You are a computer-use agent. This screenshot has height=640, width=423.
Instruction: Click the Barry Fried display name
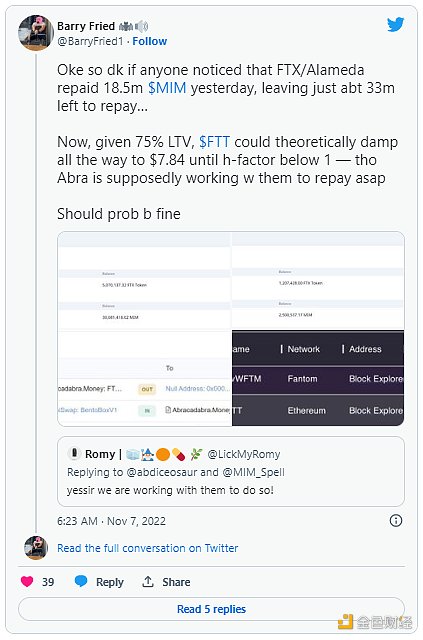click(x=86, y=27)
